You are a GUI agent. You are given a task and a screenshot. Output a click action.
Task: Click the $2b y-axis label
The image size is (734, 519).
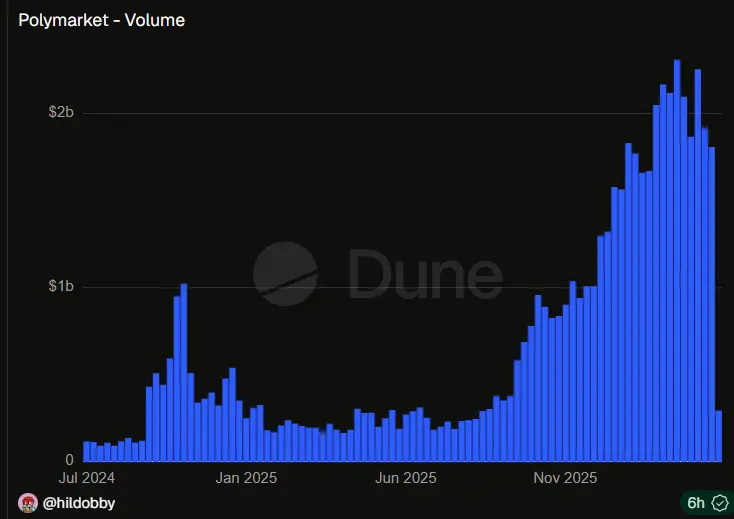[x=61, y=112]
